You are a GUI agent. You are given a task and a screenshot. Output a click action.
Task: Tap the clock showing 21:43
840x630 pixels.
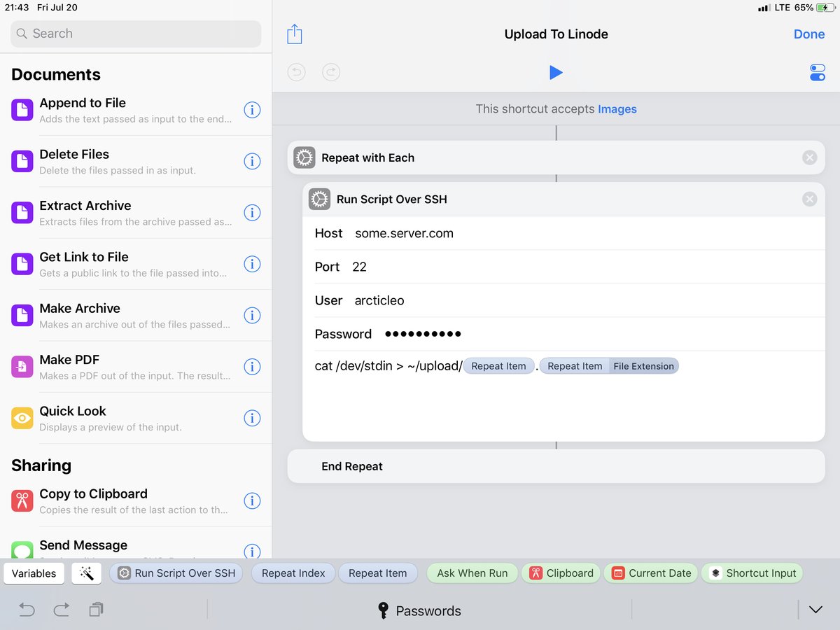[x=17, y=8]
